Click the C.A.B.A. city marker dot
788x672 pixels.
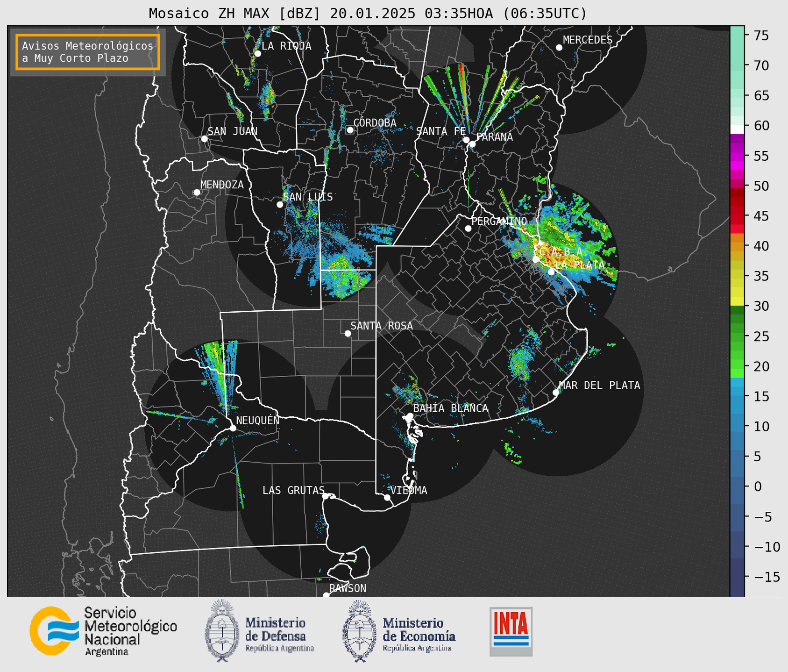pyautogui.click(x=536, y=259)
